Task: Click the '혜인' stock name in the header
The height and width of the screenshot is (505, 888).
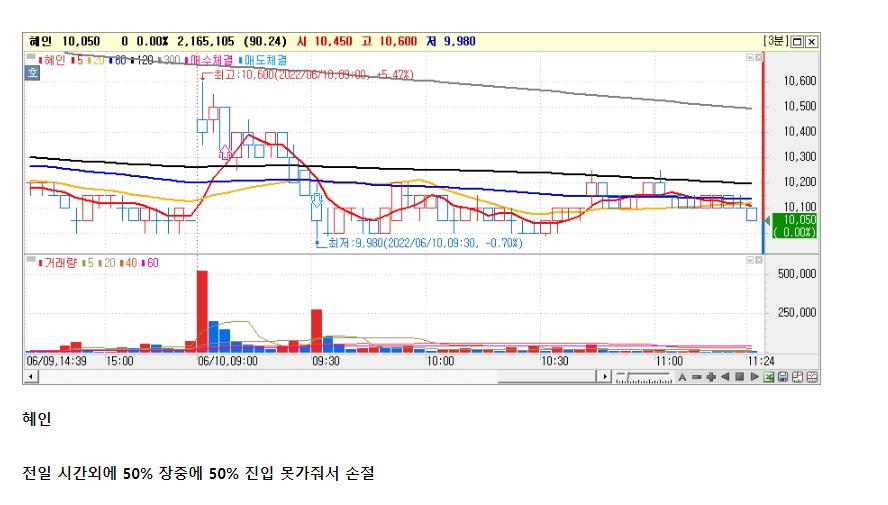Action: [40, 41]
